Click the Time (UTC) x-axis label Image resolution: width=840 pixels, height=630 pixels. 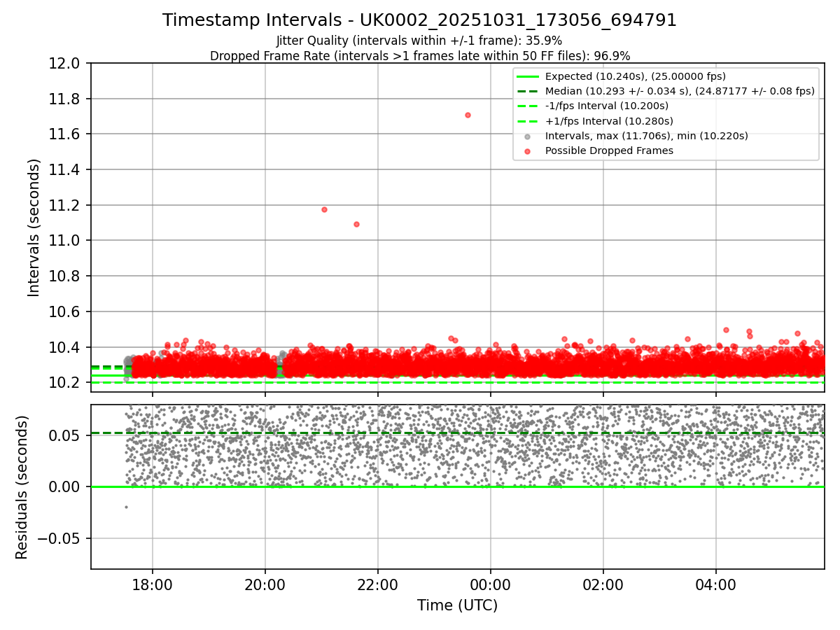coord(457,605)
